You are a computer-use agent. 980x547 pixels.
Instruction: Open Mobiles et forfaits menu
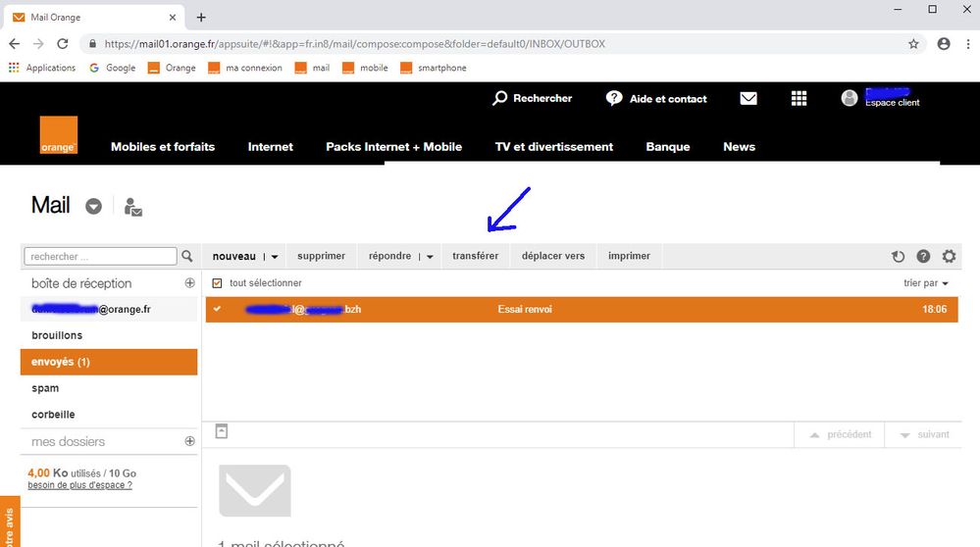(x=163, y=147)
